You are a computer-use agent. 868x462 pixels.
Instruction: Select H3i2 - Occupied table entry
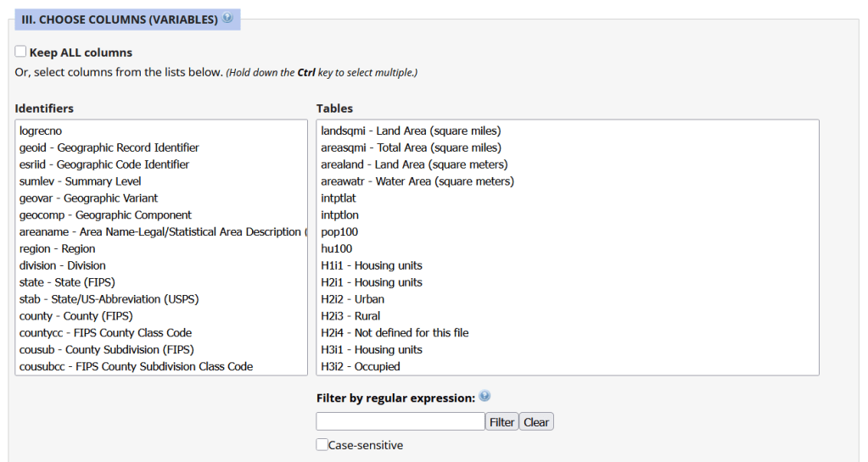(360, 366)
